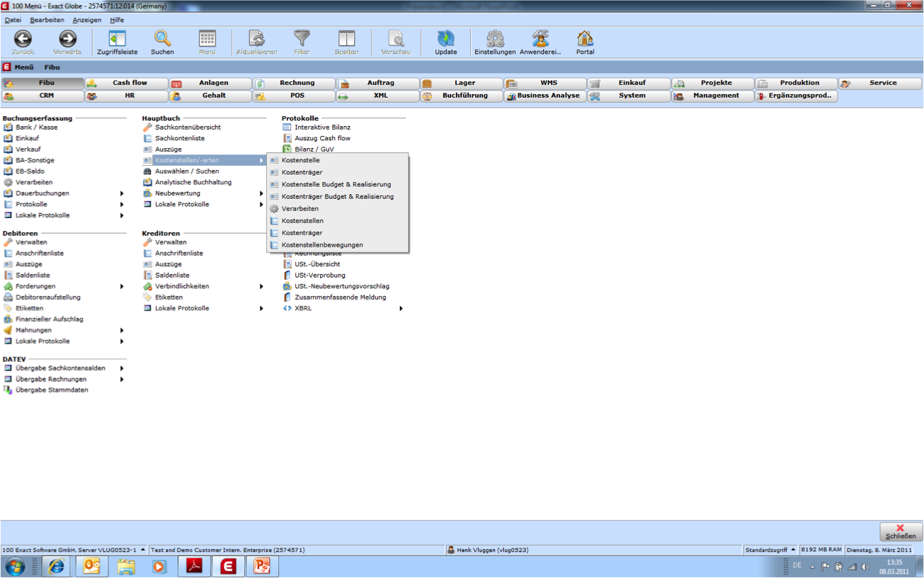Click Schließen button at bottom right
This screenshot has height=578, width=924.
[901, 532]
